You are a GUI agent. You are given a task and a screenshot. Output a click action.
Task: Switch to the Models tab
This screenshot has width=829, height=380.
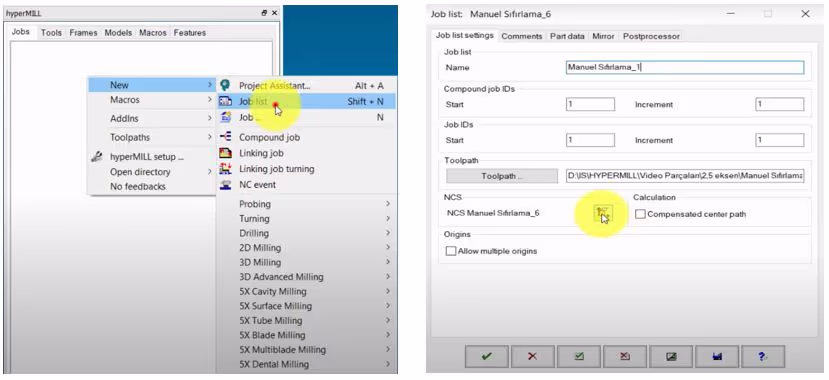click(118, 33)
